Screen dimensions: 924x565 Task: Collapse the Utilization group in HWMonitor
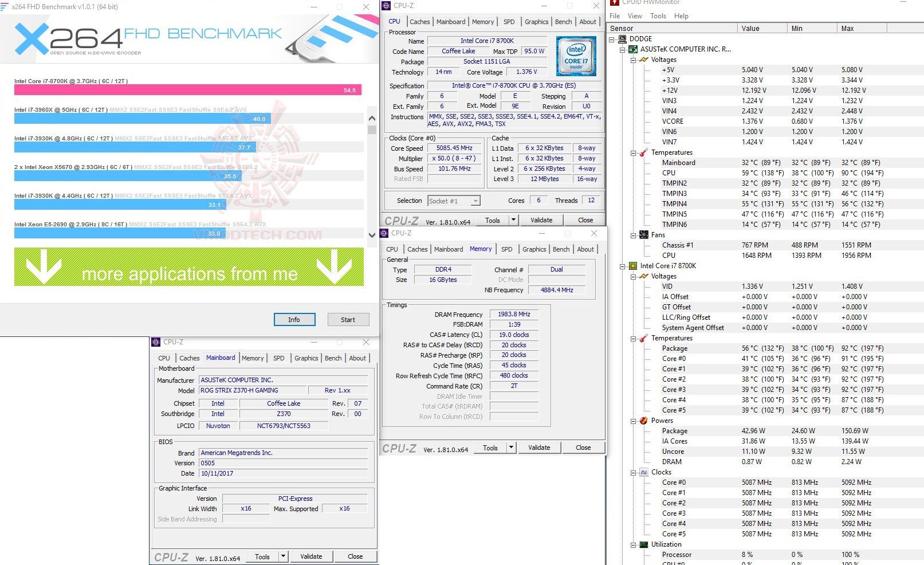pos(634,544)
